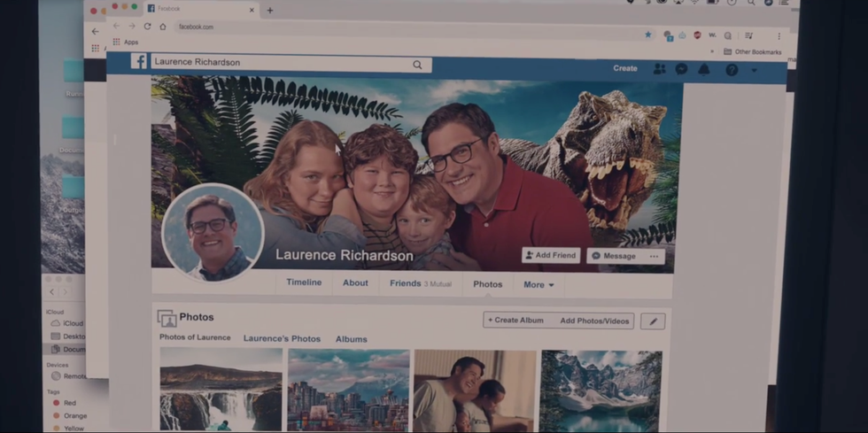
Task: Select Remote Disc in Finder Devices
Action: pos(69,376)
